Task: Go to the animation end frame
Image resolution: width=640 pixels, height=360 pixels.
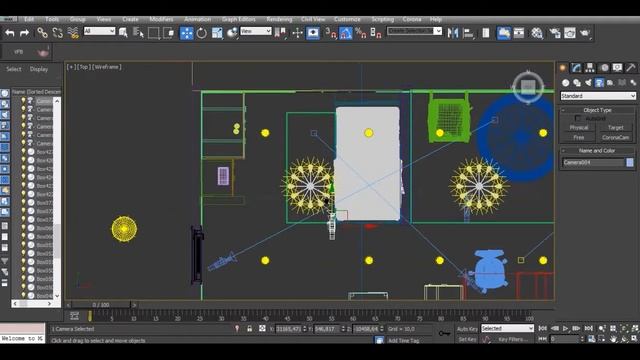Action: (x=588, y=329)
